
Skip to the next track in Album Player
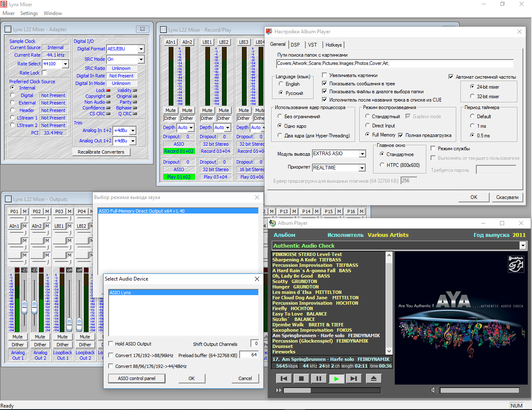[354, 378]
